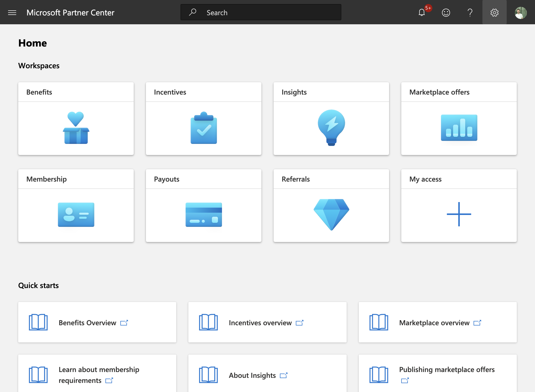This screenshot has width=535, height=392.
Task: Open the Incentives overview quick start
Action: pyautogui.click(x=267, y=322)
